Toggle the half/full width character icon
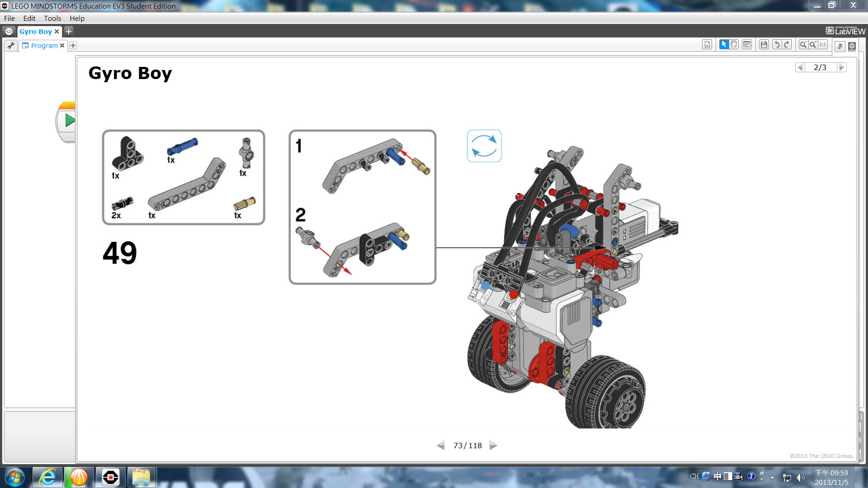 728,476
